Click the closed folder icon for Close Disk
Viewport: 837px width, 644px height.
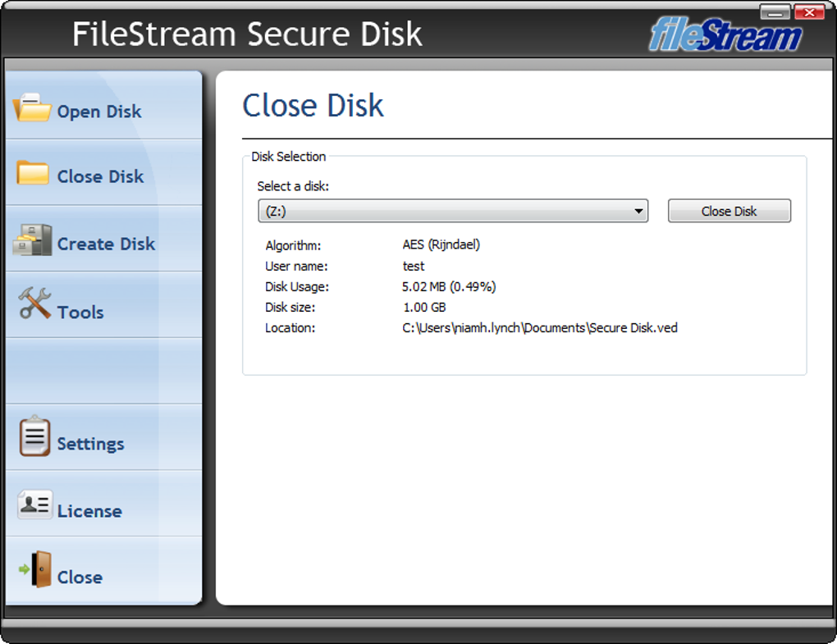pos(33,173)
